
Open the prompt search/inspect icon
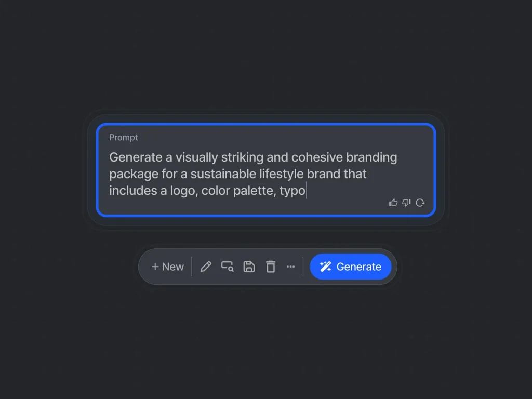228,267
